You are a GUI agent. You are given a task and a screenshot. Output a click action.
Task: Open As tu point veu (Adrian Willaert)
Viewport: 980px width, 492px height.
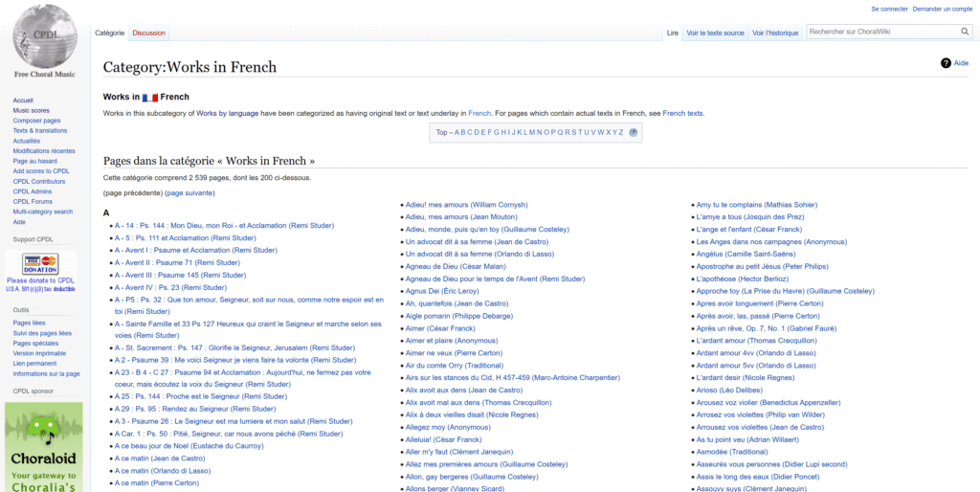point(747,439)
